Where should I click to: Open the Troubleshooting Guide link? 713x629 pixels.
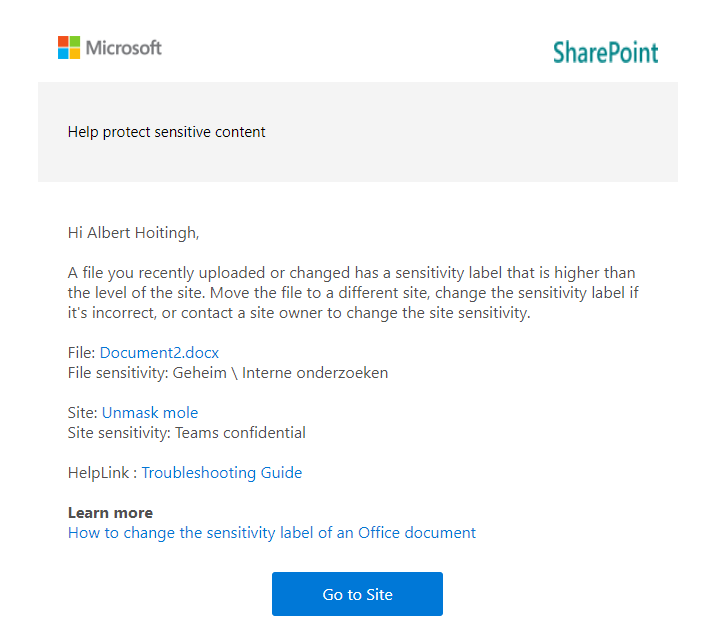pos(222,472)
